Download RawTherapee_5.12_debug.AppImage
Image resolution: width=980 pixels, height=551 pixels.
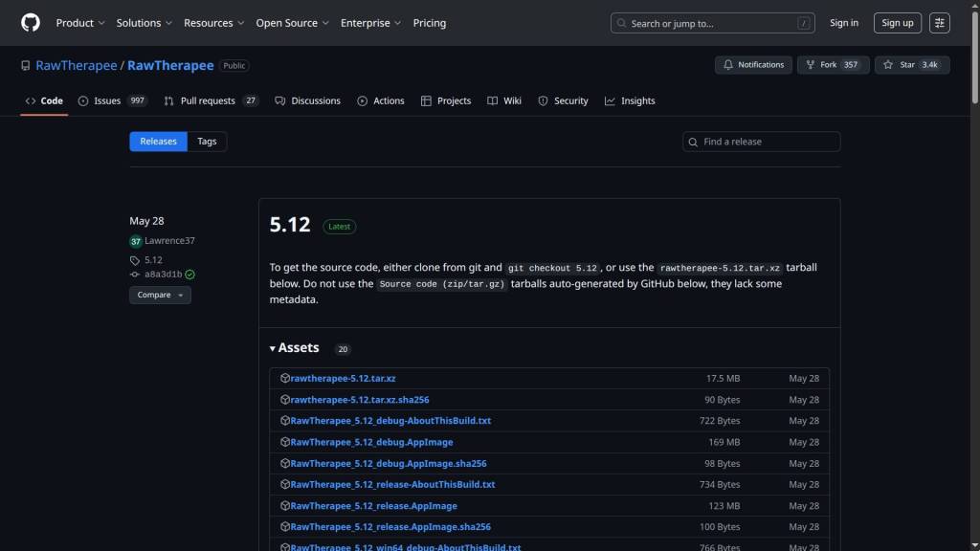coord(372,442)
